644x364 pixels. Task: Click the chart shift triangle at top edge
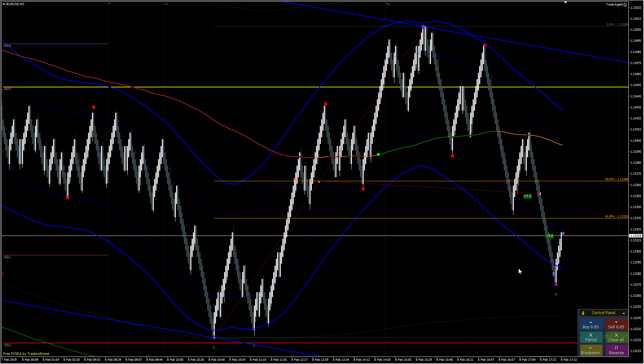tap(565, 3)
